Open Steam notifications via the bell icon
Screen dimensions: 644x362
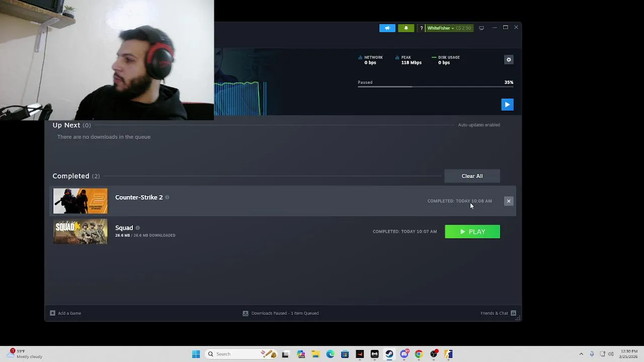coord(406,28)
